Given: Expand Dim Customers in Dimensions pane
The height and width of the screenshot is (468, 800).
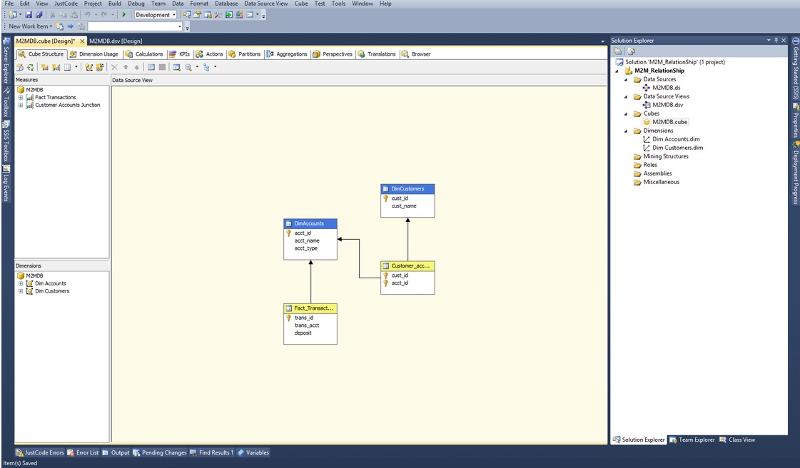Looking at the screenshot, I should pyautogui.click(x=21, y=291).
